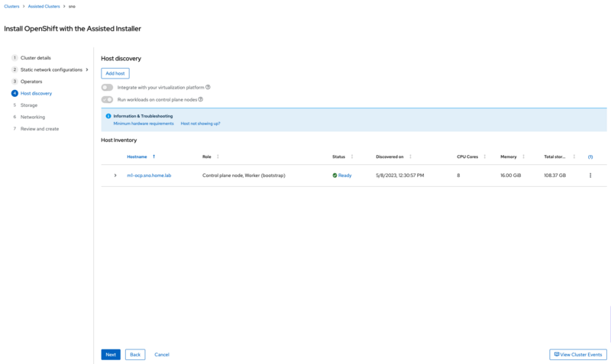
Task: Click sort icon next to Role column
Action: [218, 156]
